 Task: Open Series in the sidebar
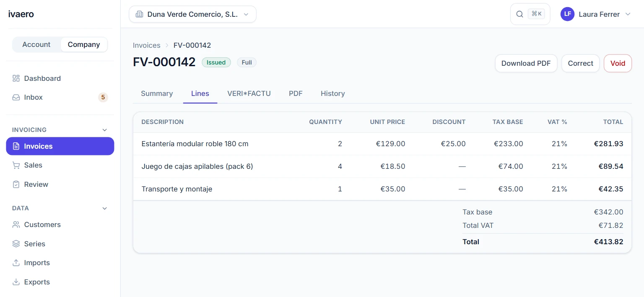[60, 244]
